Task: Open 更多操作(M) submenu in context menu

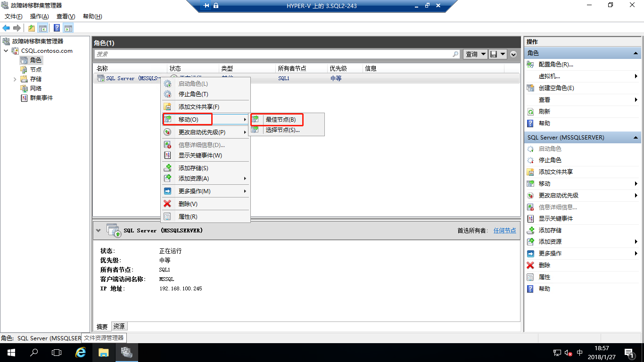Action: click(x=205, y=191)
